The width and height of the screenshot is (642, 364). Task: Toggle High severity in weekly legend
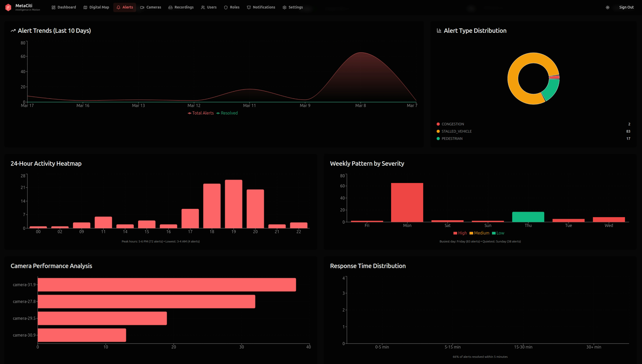[460, 233]
